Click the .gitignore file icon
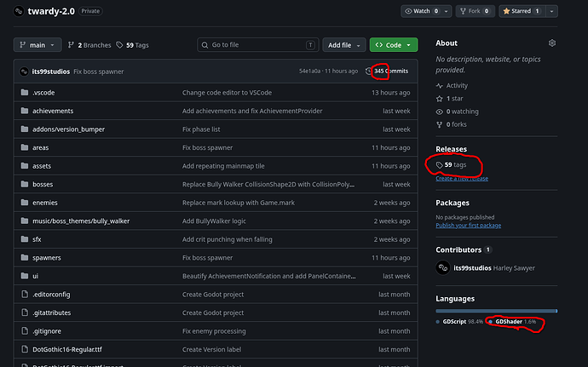Viewport: 588px width, 367px height. point(25,330)
